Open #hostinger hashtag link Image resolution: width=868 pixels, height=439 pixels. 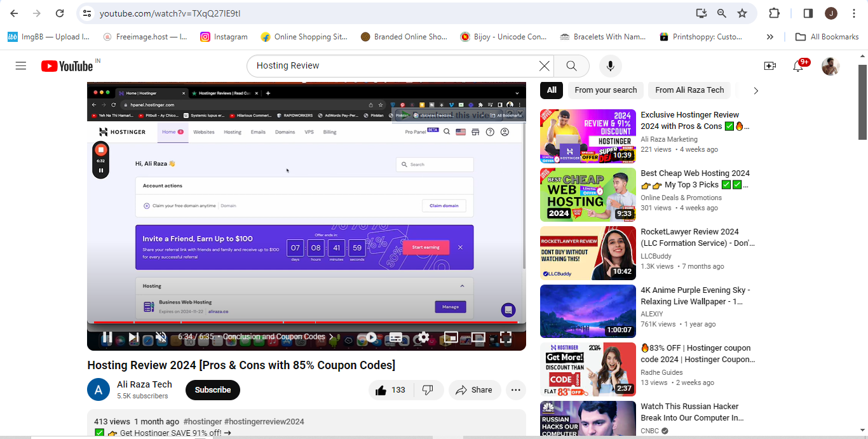coord(203,421)
